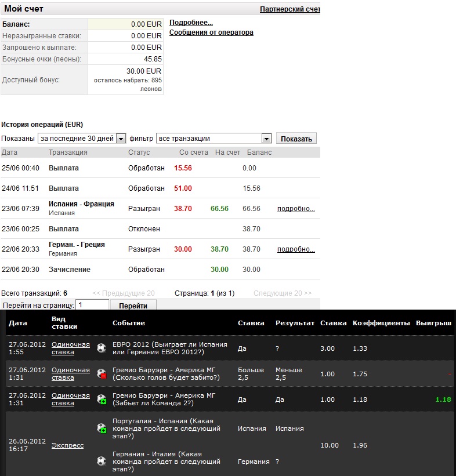This screenshot has height=476, width=456.
Task: Open подробно... for Герман. - Греция
Action: [296, 249]
